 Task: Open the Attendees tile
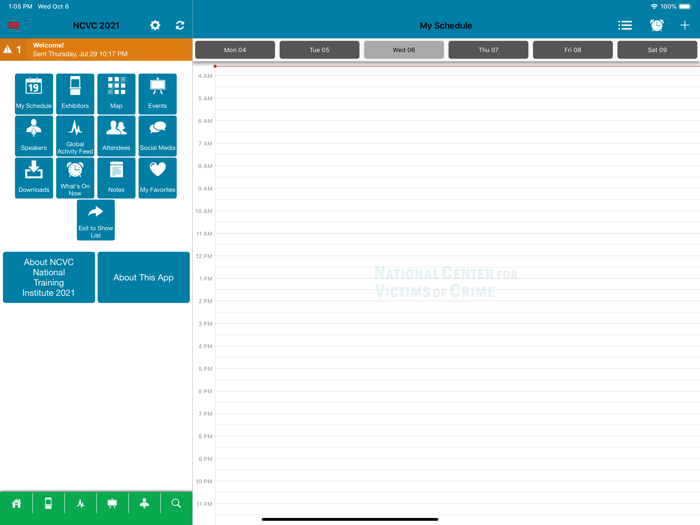point(116,136)
